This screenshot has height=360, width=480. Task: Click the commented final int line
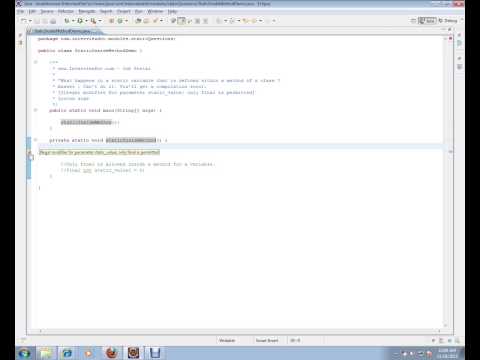point(103,170)
